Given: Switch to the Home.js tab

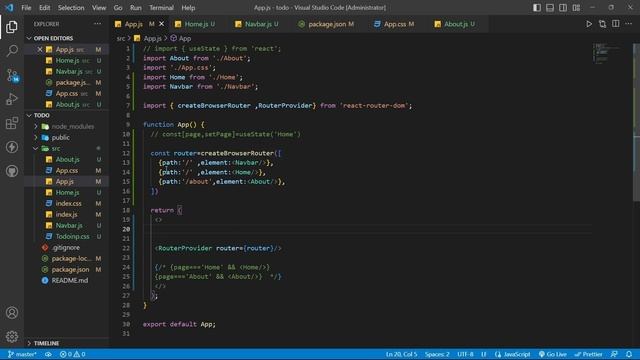Looking at the screenshot, I should tap(195, 24).
